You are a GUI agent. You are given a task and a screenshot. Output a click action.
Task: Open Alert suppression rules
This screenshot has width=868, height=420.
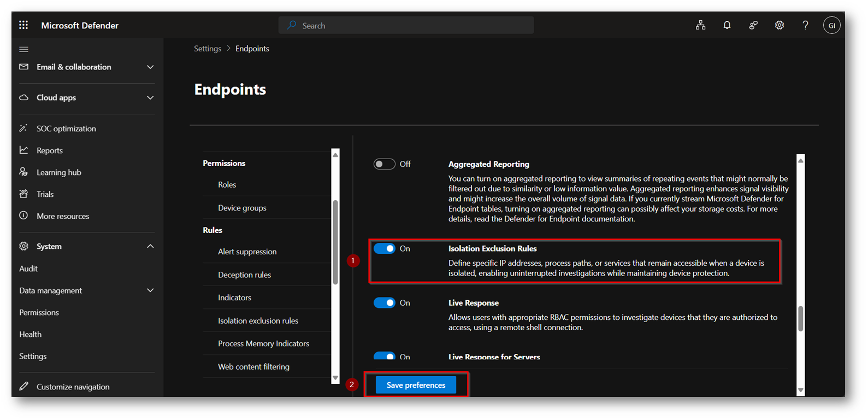247,252
